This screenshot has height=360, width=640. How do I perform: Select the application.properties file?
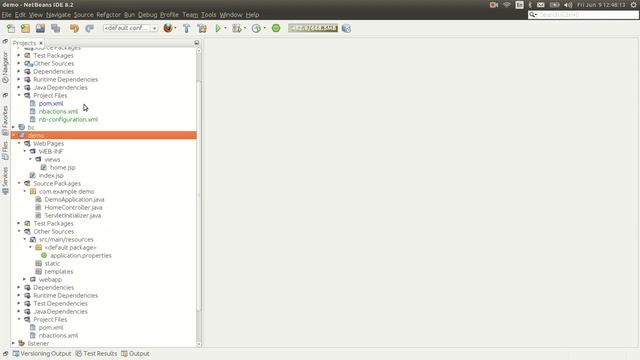81,255
